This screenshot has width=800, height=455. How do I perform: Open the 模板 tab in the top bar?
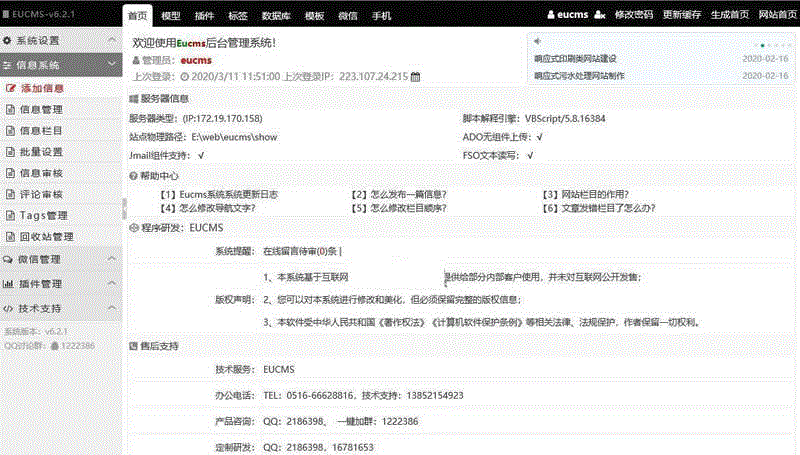(x=314, y=16)
